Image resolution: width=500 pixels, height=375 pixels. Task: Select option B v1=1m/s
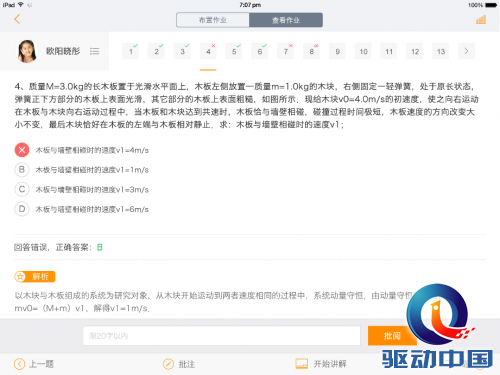[22, 170]
